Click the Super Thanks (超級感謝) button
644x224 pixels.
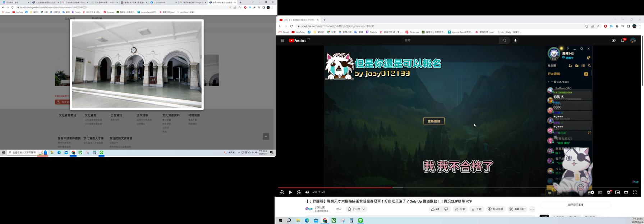click(x=495, y=209)
